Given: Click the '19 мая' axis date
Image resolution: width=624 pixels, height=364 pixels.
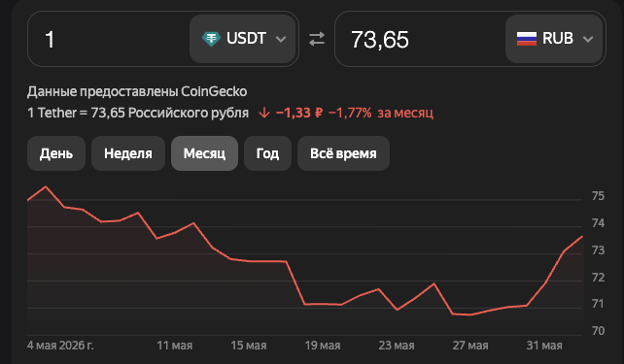Looking at the screenshot, I should [x=323, y=346].
